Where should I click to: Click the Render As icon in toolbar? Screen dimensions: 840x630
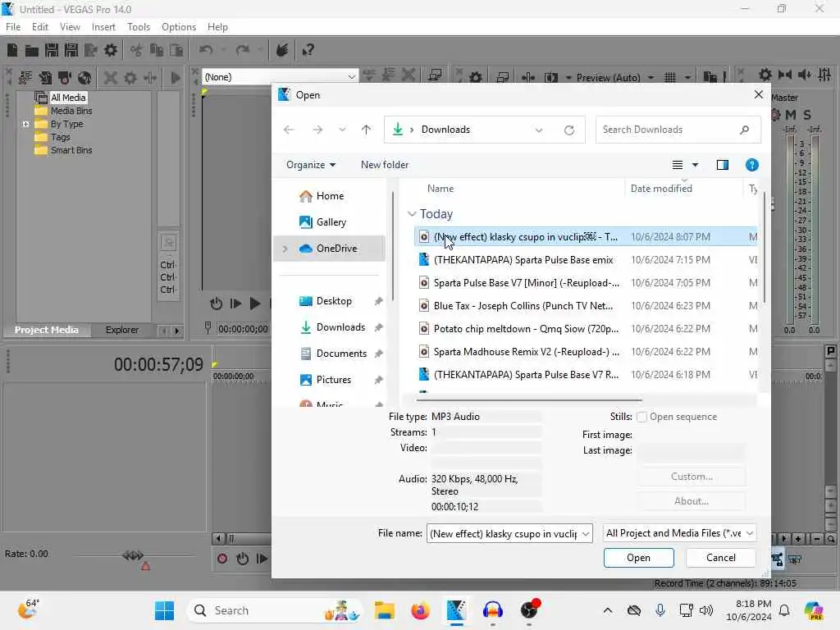click(90, 50)
